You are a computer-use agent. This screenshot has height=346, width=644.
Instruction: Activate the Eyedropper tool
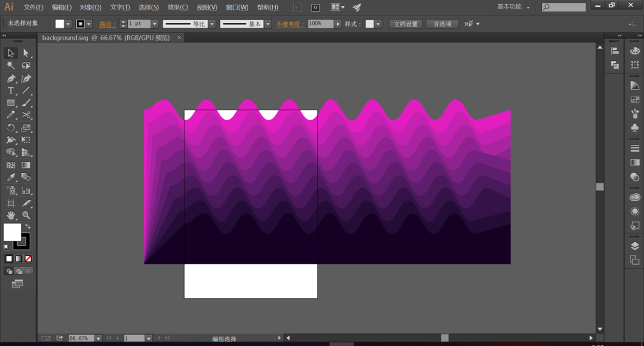pos(10,177)
